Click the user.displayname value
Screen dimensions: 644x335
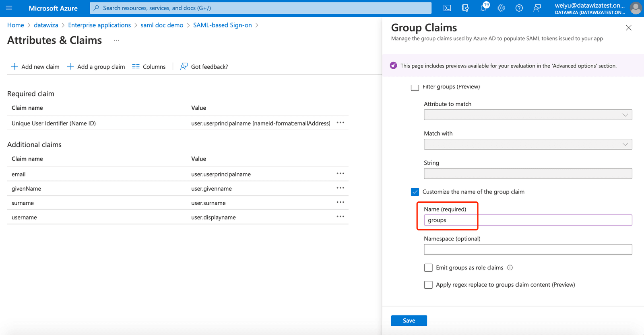(213, 217)
